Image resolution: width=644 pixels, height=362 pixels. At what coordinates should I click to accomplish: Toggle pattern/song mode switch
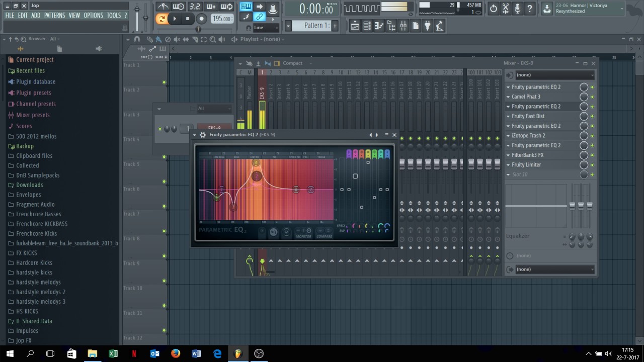tap(162, 19)
